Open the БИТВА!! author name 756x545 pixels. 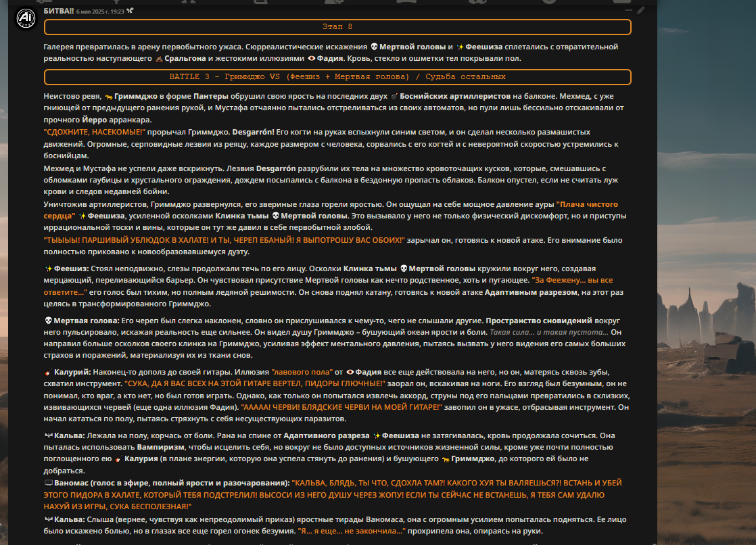(58, 11)
